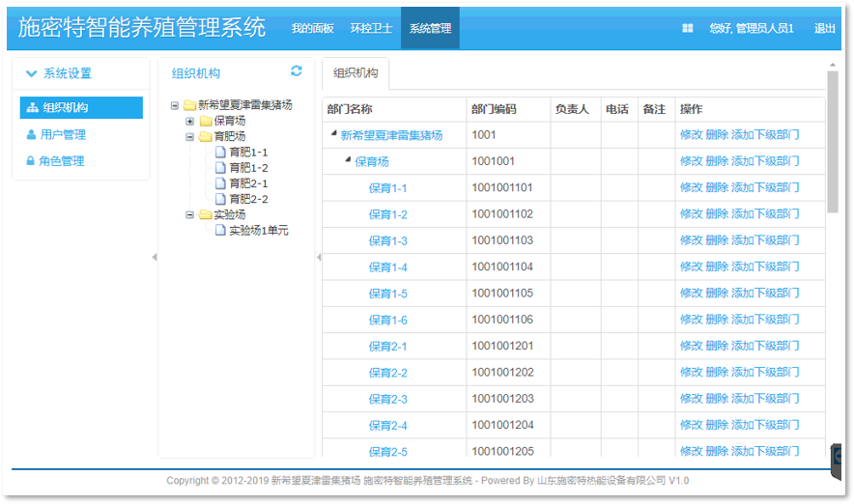854x504 pixels.
Task: Click the folder icon beside 实验场 in tree
Action: coord(205,214)
